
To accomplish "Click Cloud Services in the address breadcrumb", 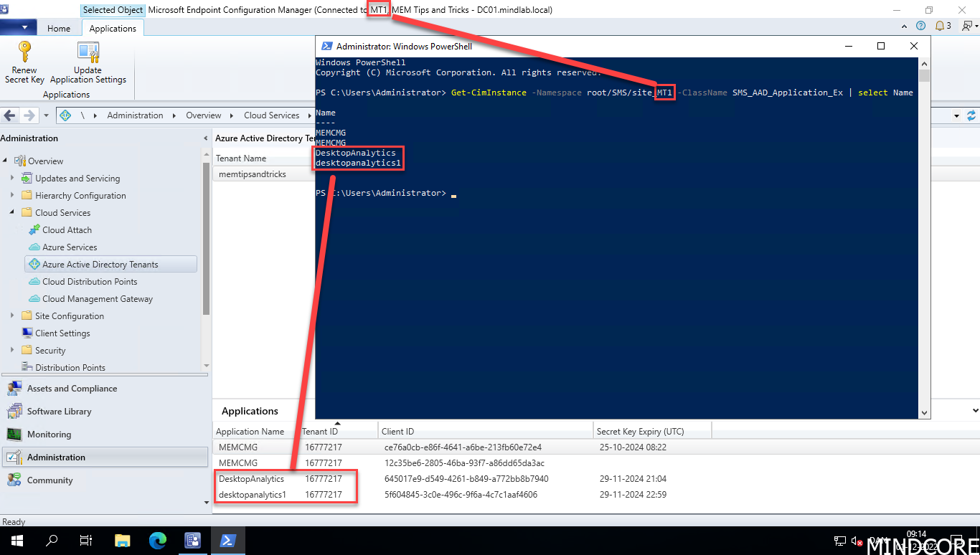I will (272, 115).
